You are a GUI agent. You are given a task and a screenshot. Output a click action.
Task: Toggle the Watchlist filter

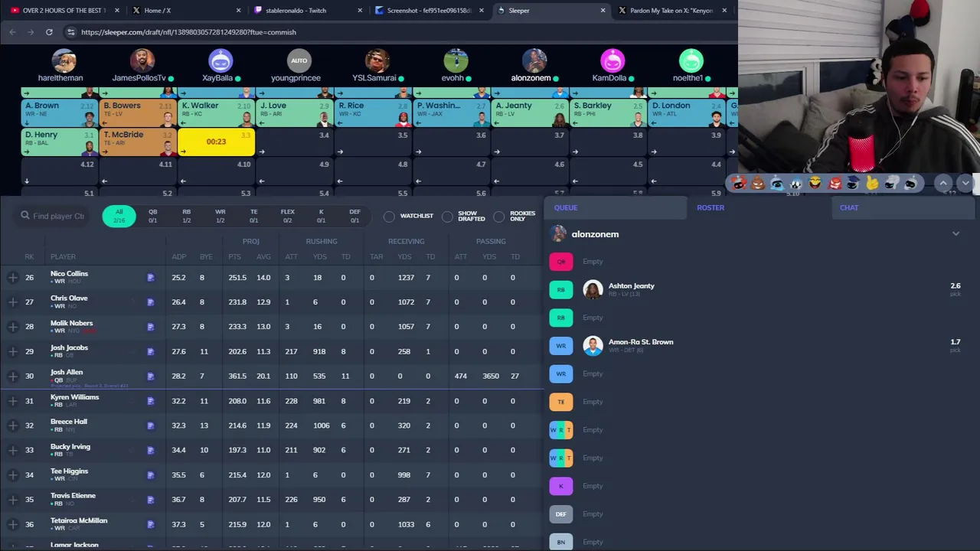pos(389,217)
